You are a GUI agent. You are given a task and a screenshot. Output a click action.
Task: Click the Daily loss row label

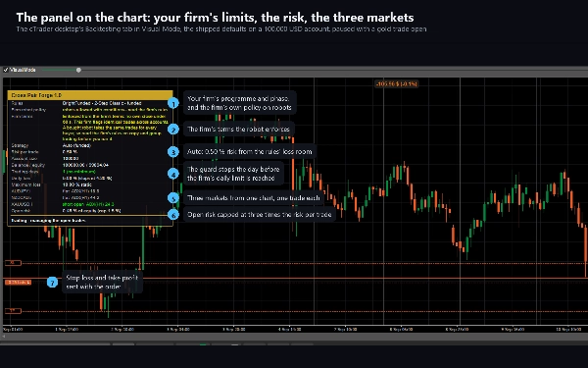[x=22, y=178]
